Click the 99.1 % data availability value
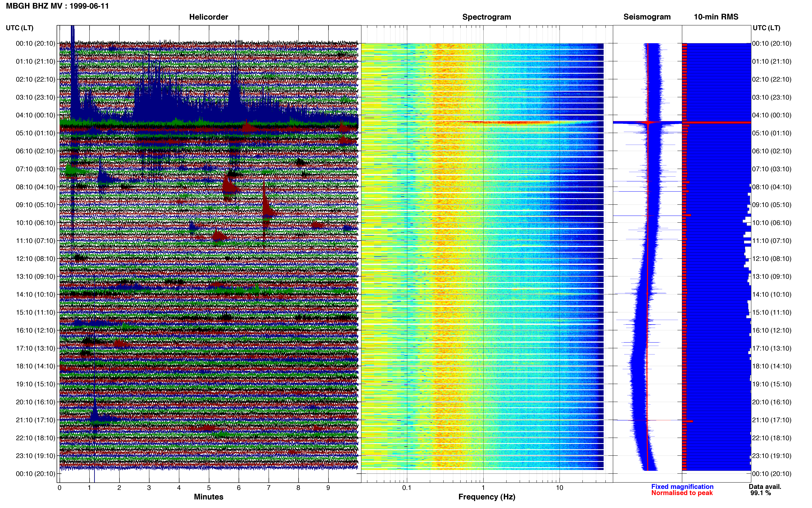The height and width of the screenshot is (508, 812). point(761,493)
